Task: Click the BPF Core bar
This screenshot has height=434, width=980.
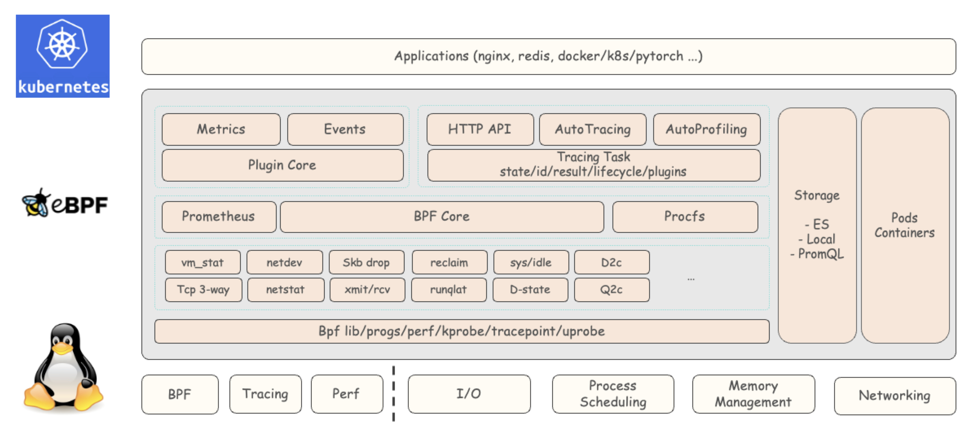Action: [442, 217]
